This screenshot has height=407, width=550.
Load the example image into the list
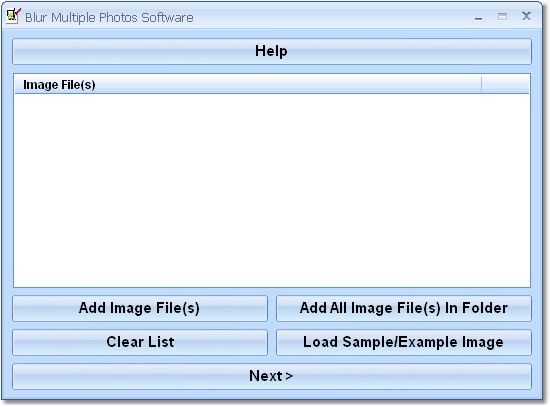[x=404, y=342]
